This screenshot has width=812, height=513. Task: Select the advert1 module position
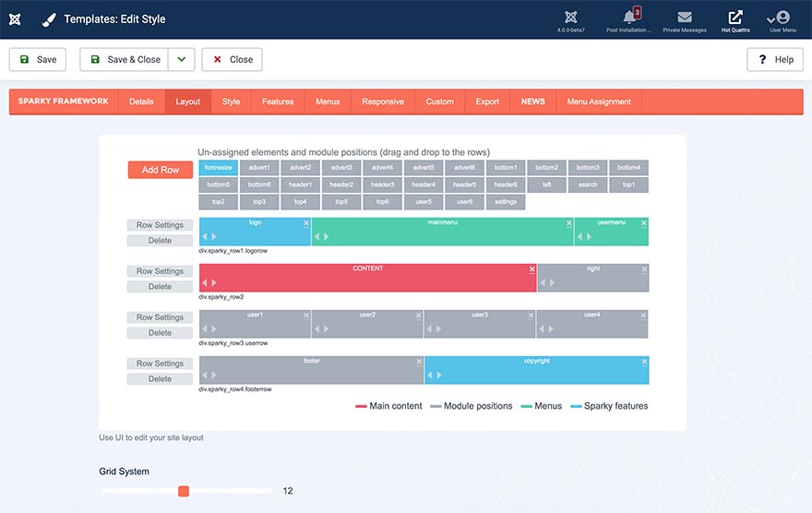pyautogui.click(x=259, y=168)
